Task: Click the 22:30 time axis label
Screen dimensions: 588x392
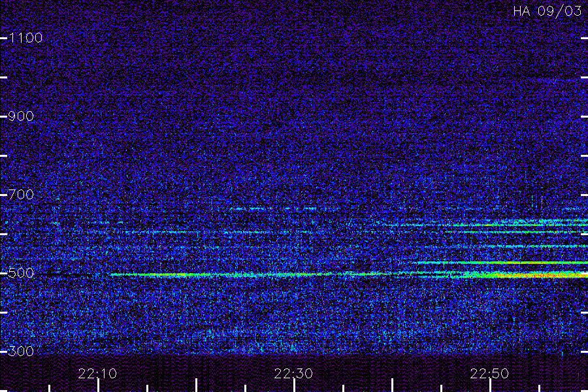Action: pos(293,374)
